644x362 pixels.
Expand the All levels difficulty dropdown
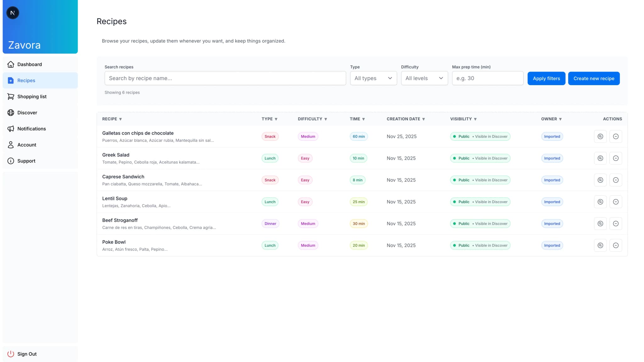(424, 78)
